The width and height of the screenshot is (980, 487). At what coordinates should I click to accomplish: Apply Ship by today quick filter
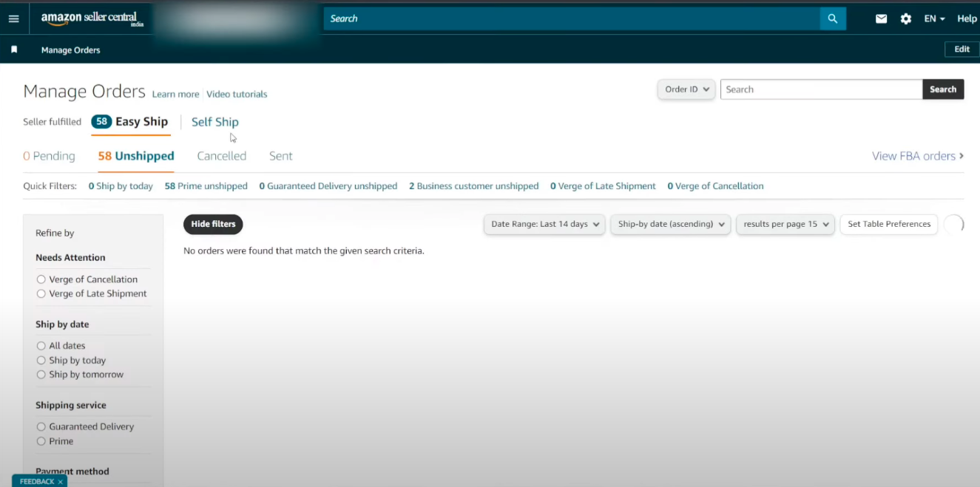tap(121, 186)
